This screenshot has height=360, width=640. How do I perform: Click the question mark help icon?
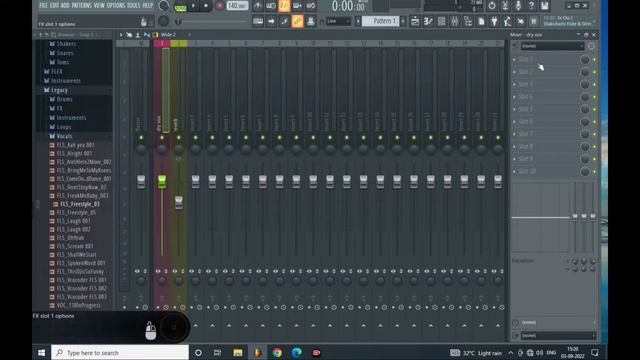coord(531,6)
